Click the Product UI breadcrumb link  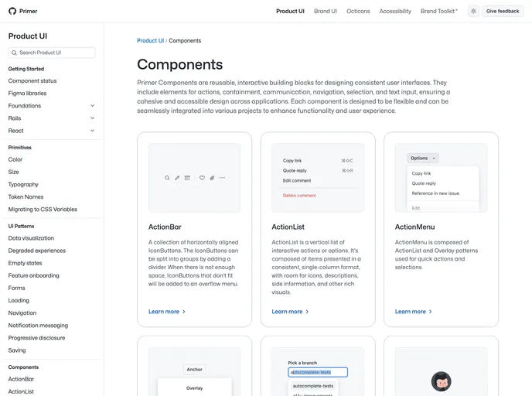click(150, 41)
